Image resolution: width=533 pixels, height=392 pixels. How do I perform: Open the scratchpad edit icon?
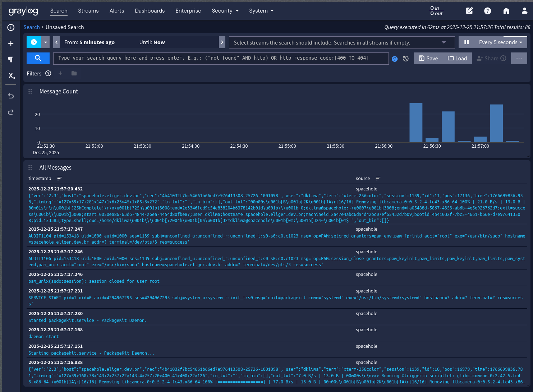pyautogui.click(x=469, y=11)
